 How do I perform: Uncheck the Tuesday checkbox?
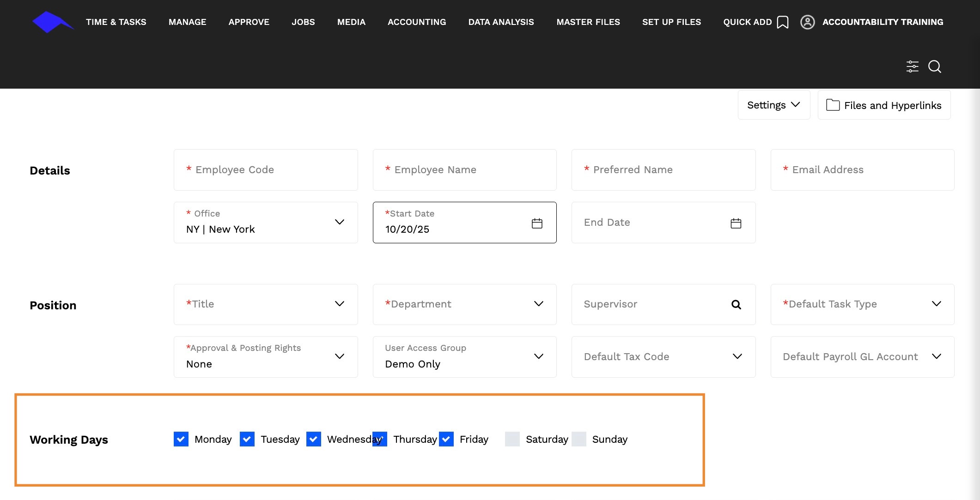[x=247, y=439]
